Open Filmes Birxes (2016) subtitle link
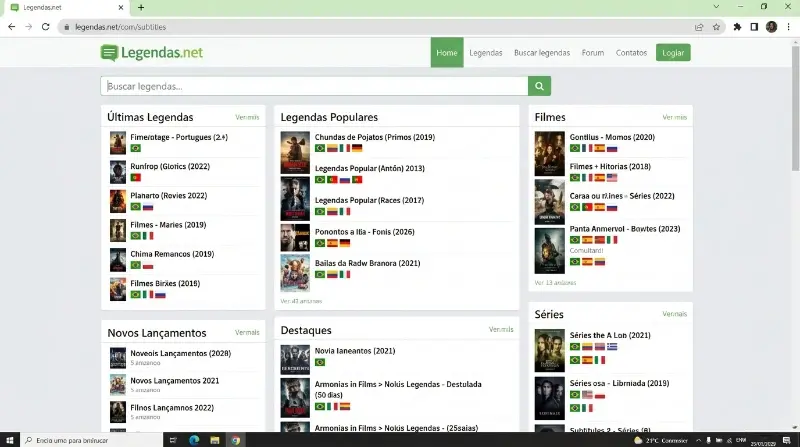The image size is (800, 447). click(x=165, y=283)
